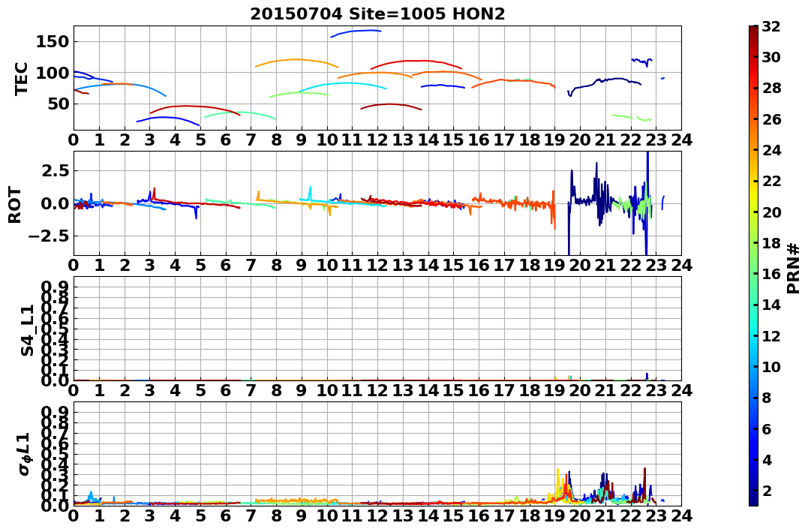Screen dimensions: 808x532
Task: Click the 4 tick on the colorbar
Action: pos(766,459)
